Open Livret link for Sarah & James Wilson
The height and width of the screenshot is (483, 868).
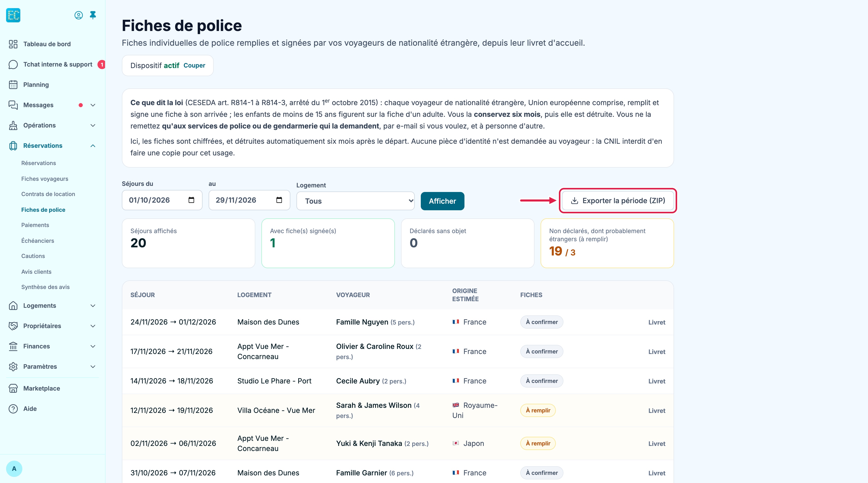[x=657, y=411]
